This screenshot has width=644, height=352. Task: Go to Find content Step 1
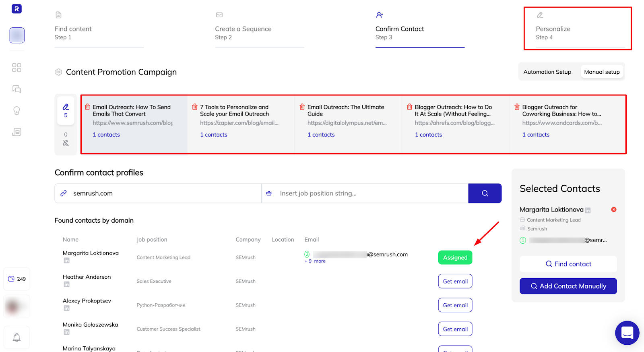pos(99,29)
